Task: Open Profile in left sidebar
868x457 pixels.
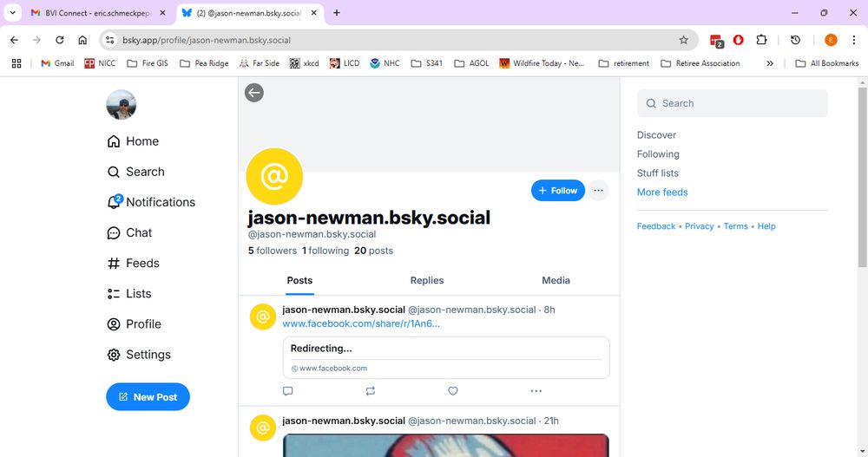Action: 134,323
